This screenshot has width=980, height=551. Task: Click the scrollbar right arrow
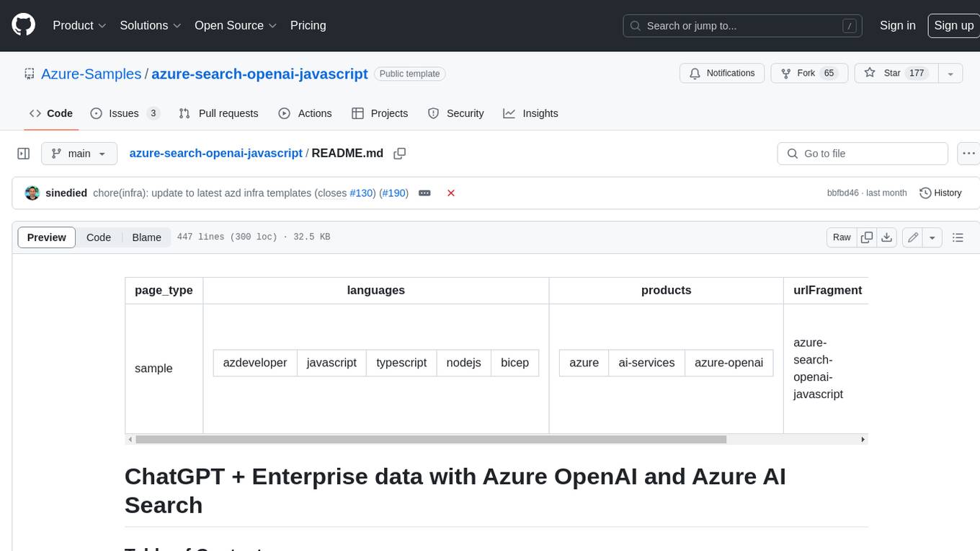coord(863,439)
